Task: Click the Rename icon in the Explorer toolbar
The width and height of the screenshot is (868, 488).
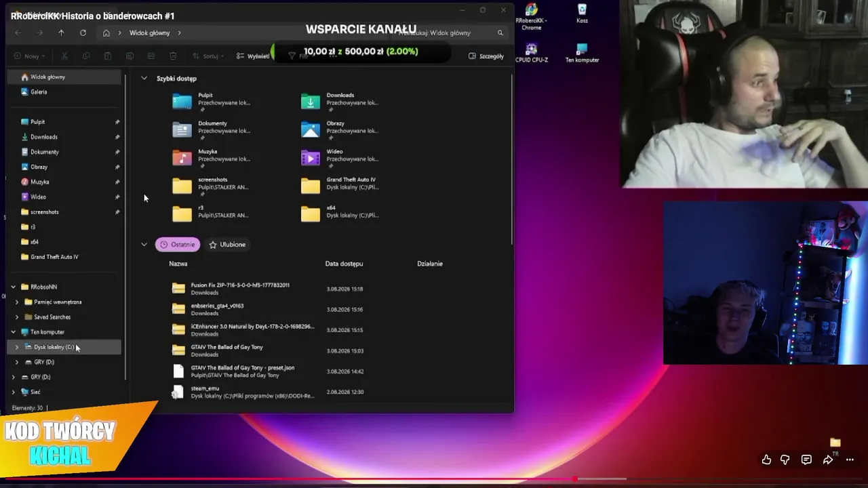Action: click(x=130, y=56)
